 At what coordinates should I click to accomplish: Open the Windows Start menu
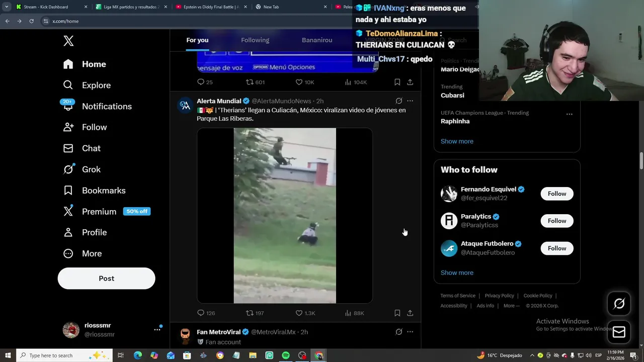coord(8,355)
